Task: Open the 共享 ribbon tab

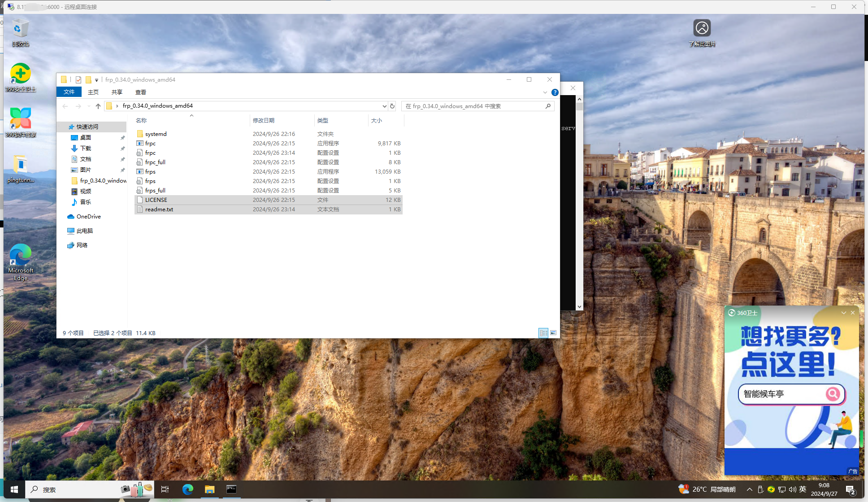Action: [x=117, y=92]
